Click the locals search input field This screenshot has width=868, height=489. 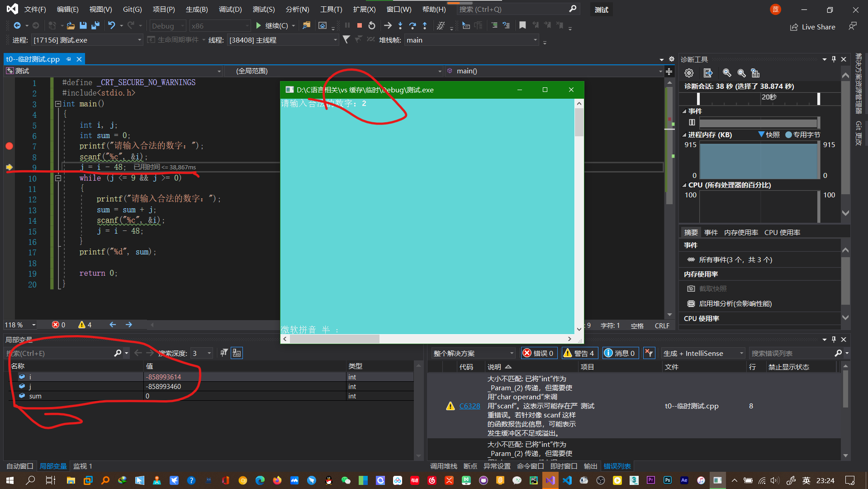click(59, 353)
